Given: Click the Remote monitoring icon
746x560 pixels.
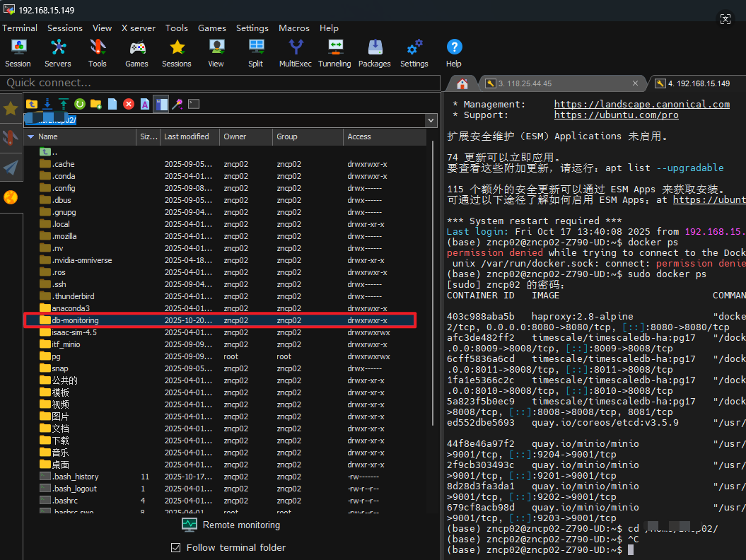Looking at the screenshot, I should coord(190,525).
